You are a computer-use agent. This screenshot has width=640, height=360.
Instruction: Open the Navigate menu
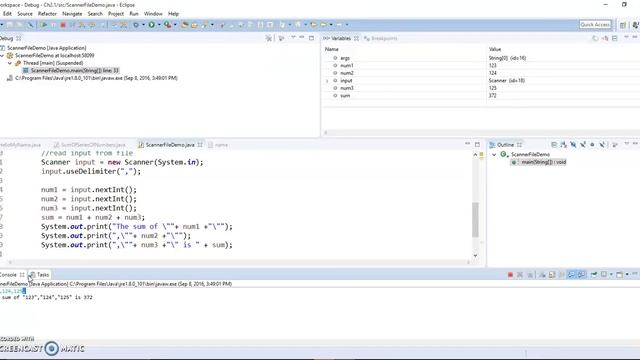(72, 14)
